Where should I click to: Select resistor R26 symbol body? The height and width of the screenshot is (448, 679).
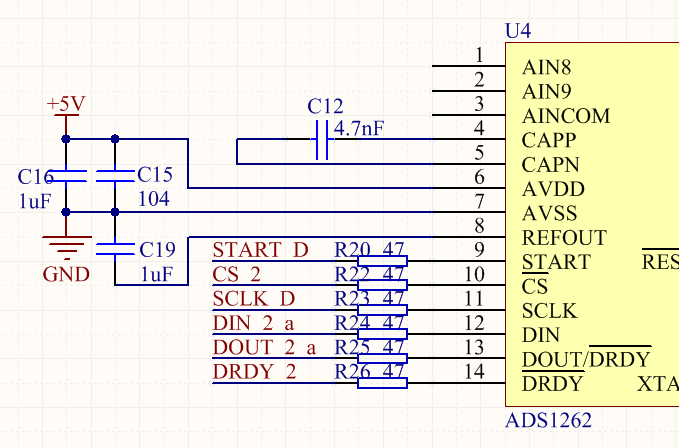pos(382,383)
